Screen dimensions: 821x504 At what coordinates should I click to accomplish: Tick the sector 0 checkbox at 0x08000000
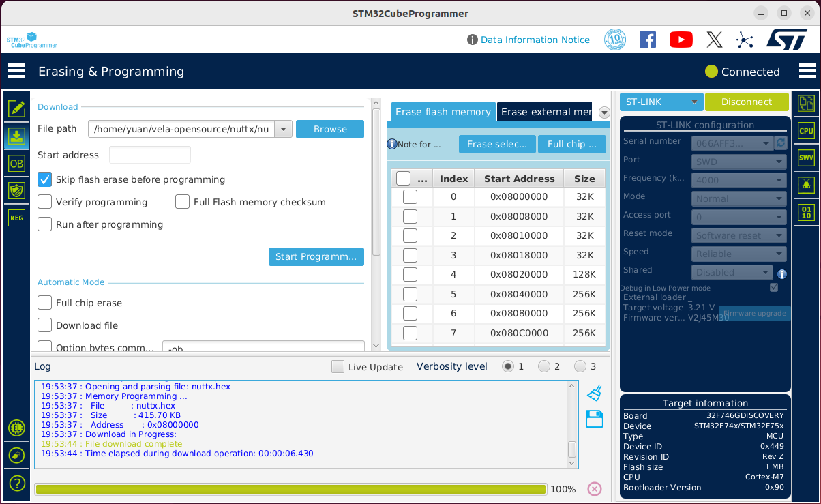410,197
